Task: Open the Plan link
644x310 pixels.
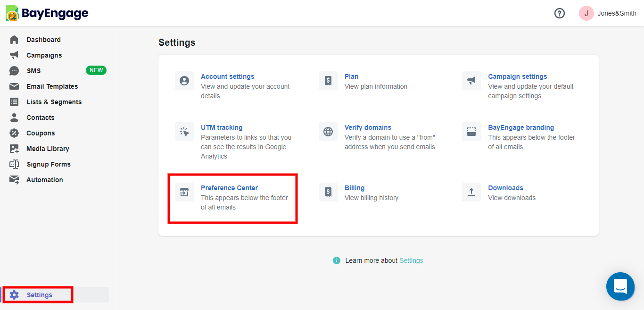Action: [x=351, y=76]
